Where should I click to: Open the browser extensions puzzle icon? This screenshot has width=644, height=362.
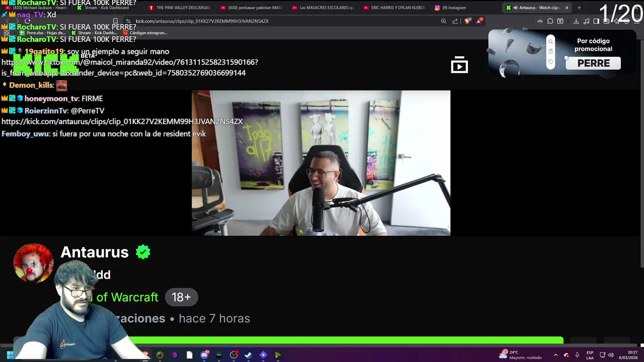550,21
